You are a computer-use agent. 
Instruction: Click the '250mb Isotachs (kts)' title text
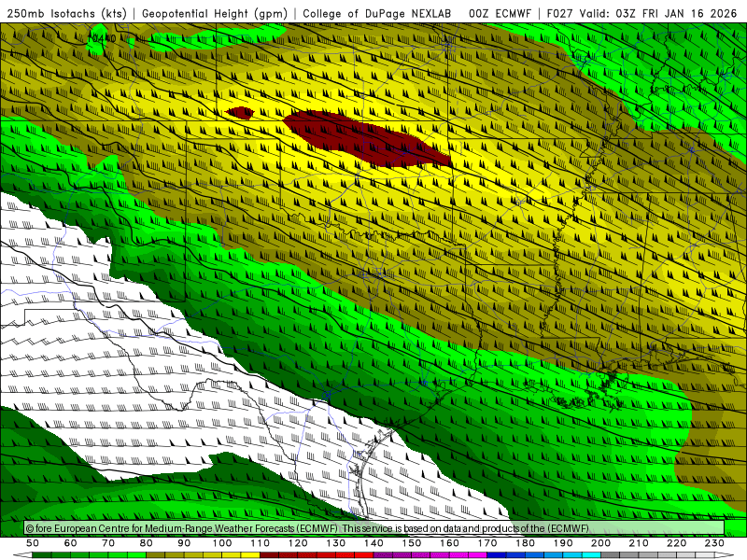[66, 13]
